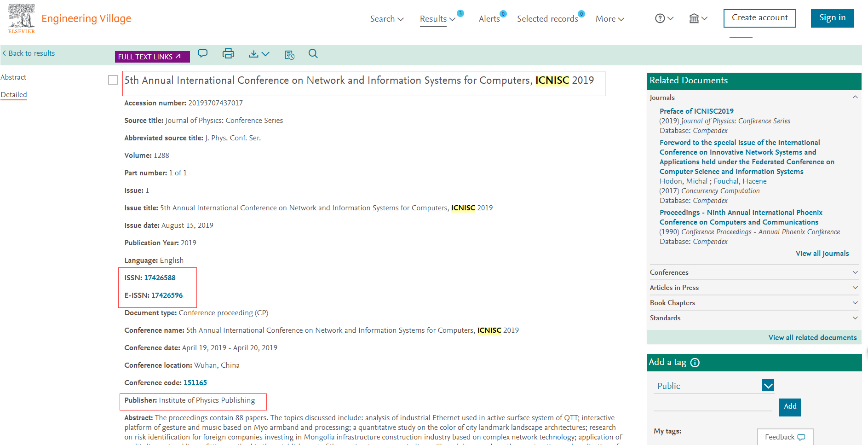The width and height of the screenshot is (868, 445).
Task: Open FULL TEXT LINKS
Action: coord(152,57)
